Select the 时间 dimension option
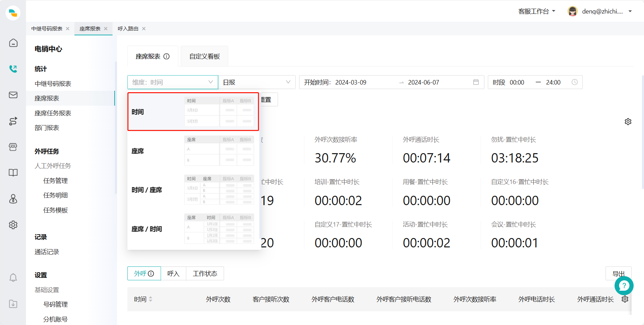Viewport: 644px width, 325px height. pyautogui.click(x=193, y=112)
